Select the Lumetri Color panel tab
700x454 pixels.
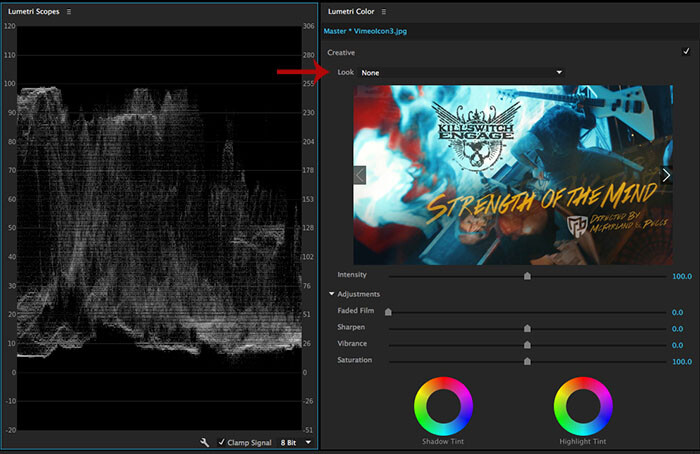(x=351, y=12)
